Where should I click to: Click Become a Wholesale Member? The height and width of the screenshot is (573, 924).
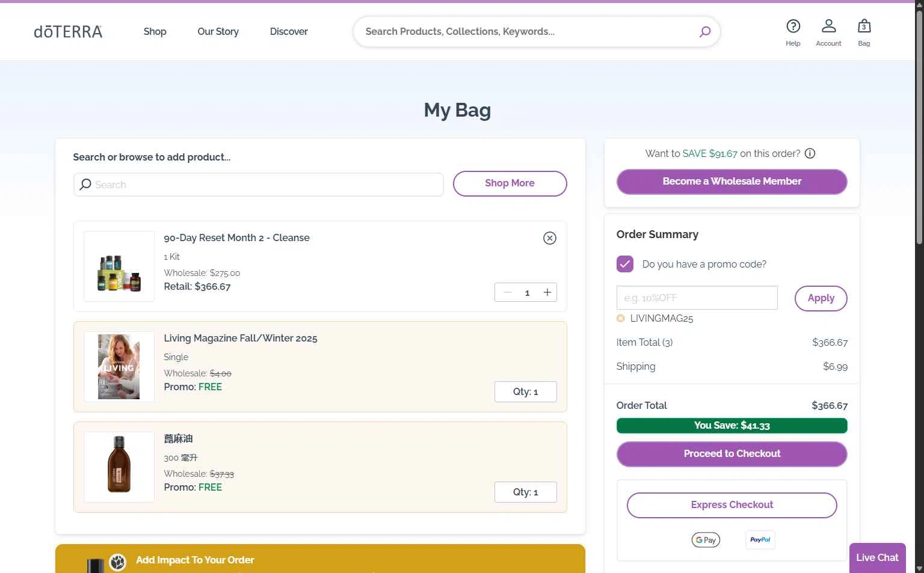pos(731,182)
